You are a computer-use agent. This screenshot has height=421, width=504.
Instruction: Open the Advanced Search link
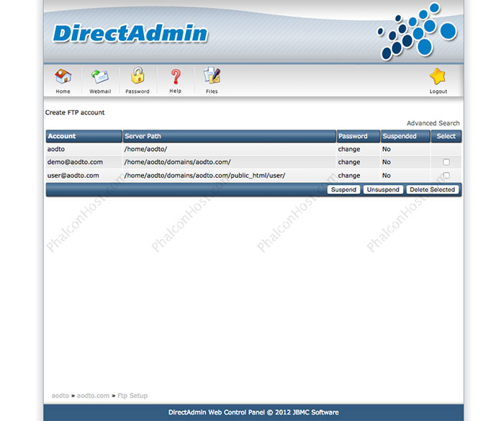(433, 123)
